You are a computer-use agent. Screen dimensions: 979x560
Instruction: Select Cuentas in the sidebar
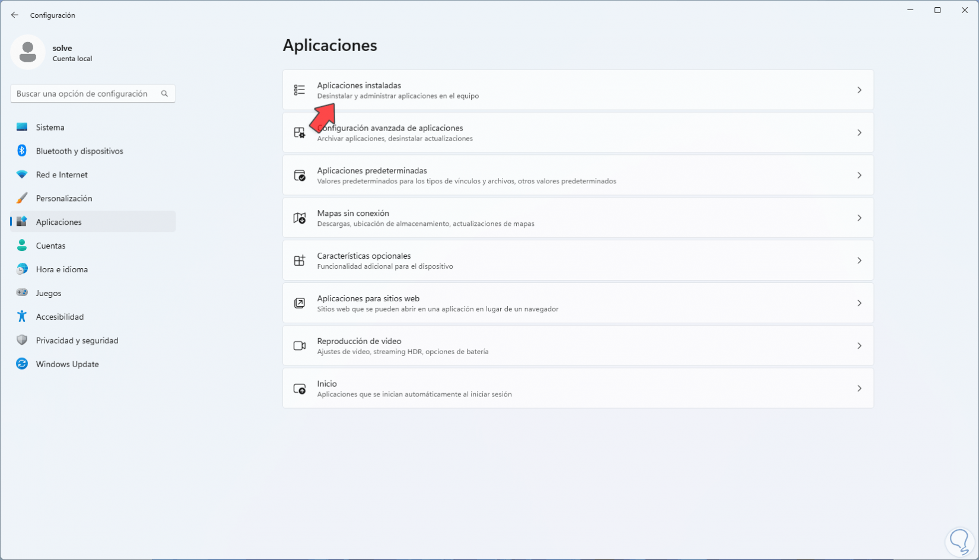[51, 246]
